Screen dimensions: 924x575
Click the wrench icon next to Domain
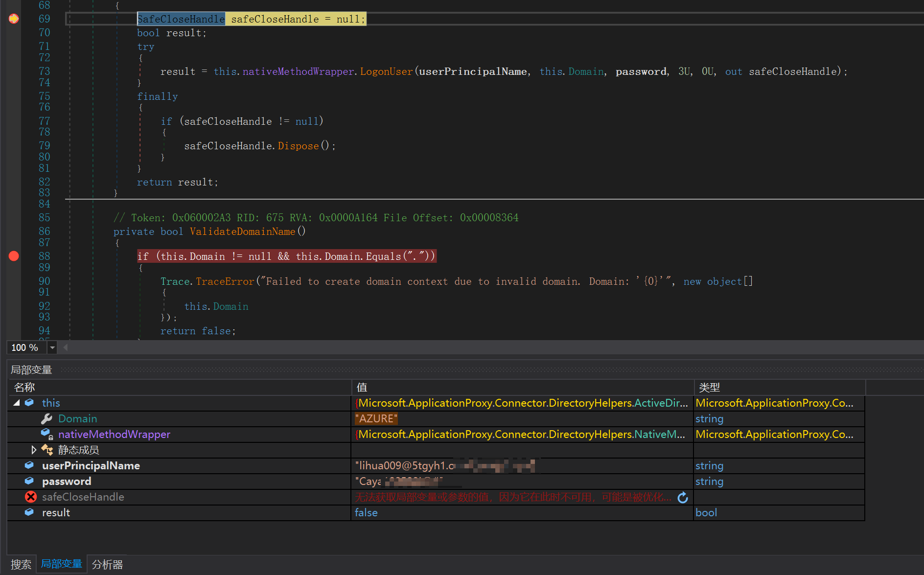46,419
